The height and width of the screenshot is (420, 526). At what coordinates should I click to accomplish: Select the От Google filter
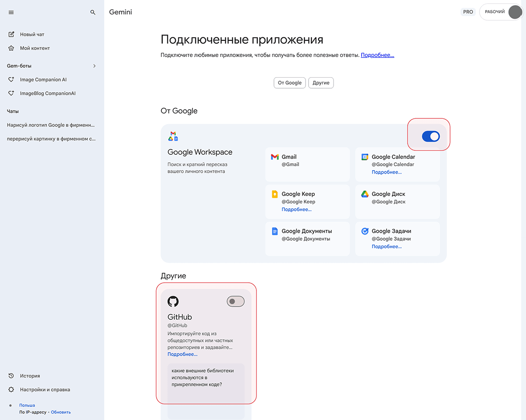pyautogui.click(x=289, y=82)
